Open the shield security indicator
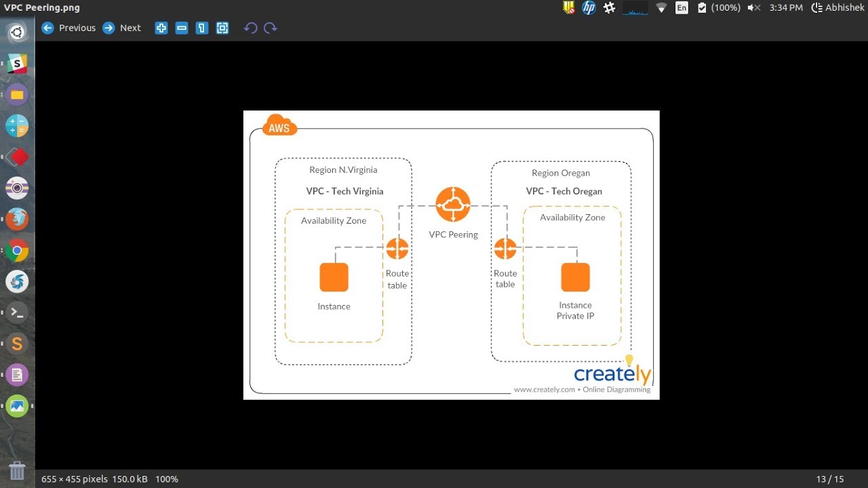This screenshot has height=488, width=868. 569,7
